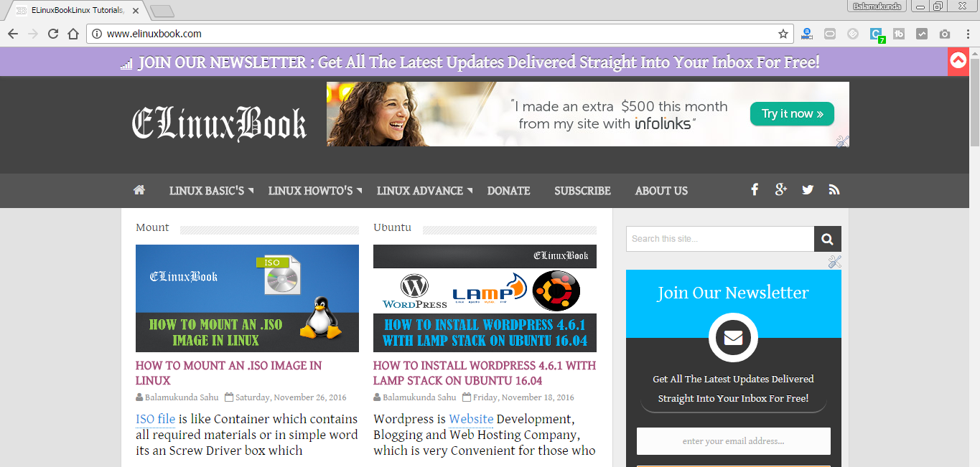Viewport: 980px width, 467px height.
Task: Open the Ubuntu category heading
Action: (392, 227)
